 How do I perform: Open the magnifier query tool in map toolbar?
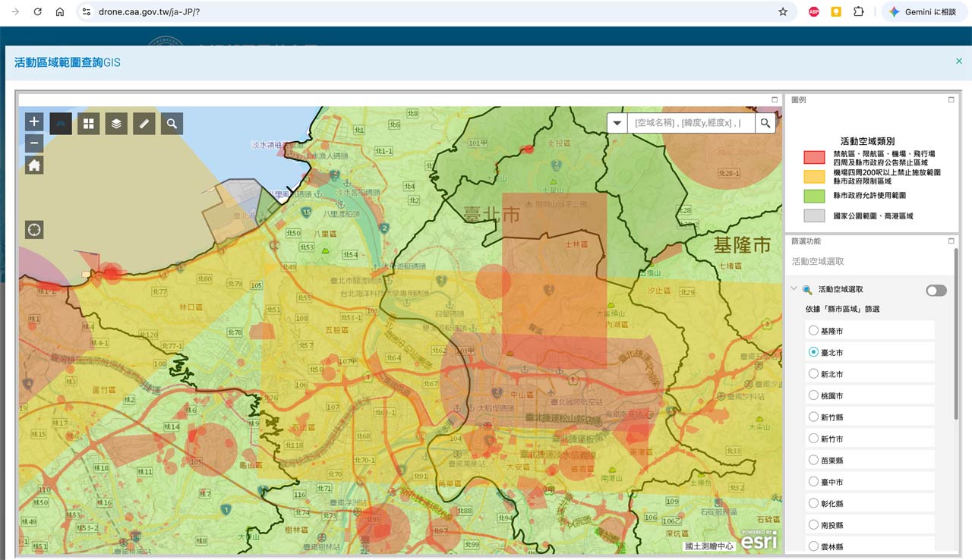(172, 124)
